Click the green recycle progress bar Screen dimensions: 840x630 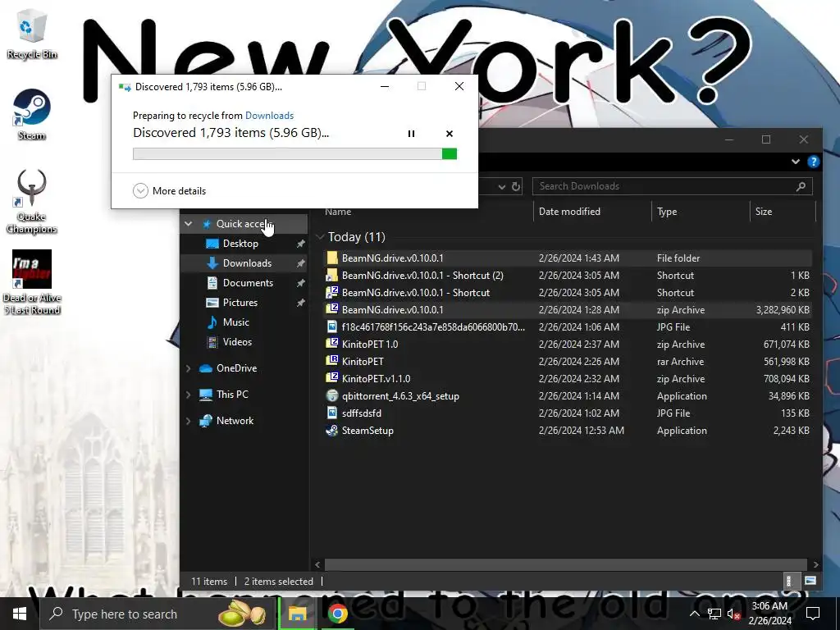pyautogui.click(x=294, y=154)
